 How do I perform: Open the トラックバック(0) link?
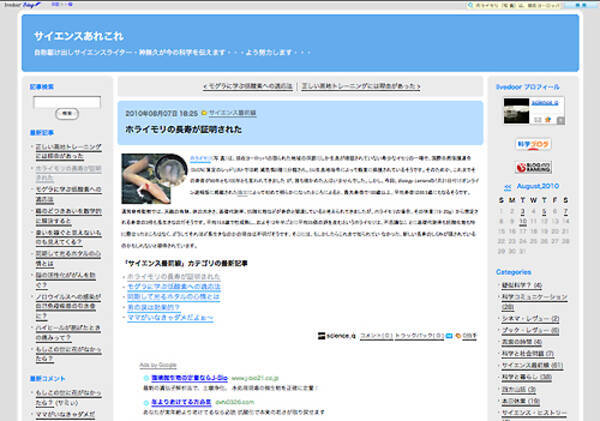click(x=419, y=336)
